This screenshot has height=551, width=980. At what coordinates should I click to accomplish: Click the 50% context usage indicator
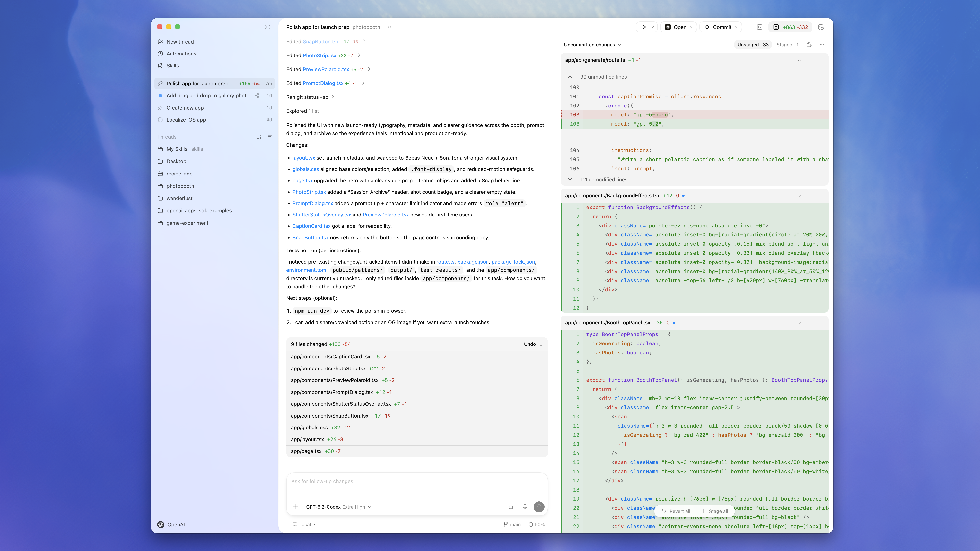click(x=536, y=524)
